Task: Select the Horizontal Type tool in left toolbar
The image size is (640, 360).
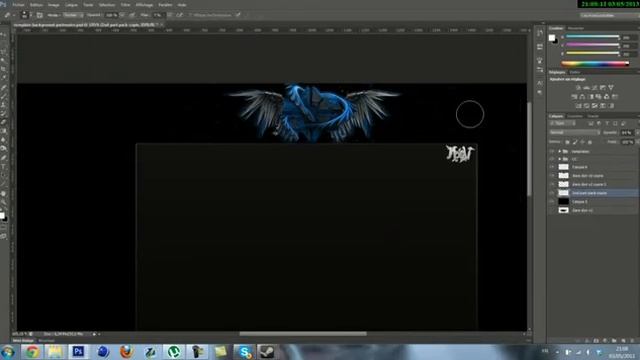Action: [x=4, y=167]
